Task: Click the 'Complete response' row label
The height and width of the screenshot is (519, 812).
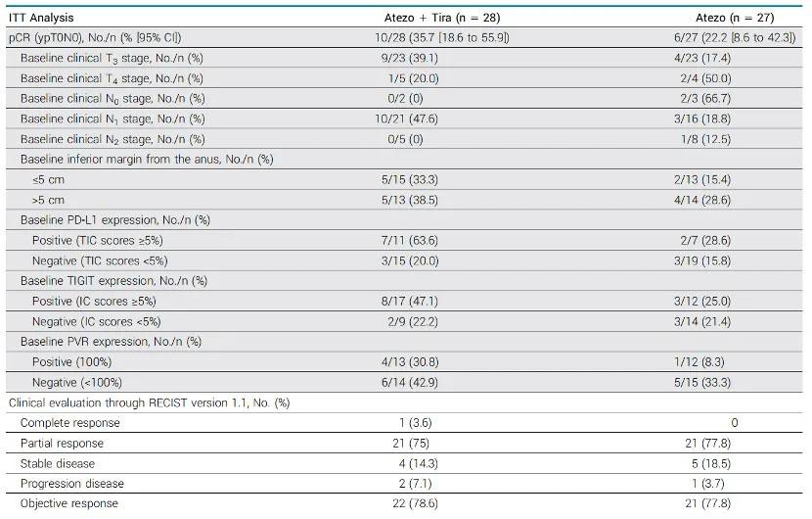Action: coord(70,422)
